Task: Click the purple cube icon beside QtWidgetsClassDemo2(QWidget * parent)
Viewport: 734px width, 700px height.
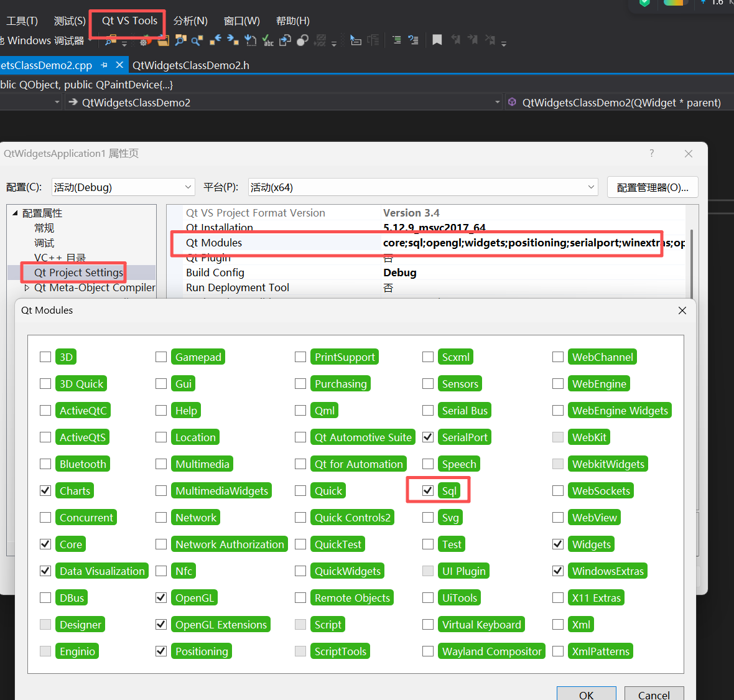Action: (512, 102)
